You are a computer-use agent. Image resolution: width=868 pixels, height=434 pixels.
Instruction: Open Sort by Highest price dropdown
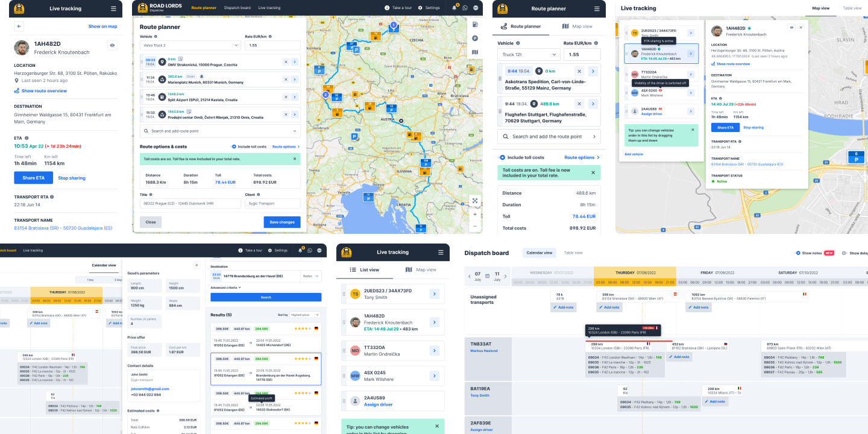[x=305, y=315]
